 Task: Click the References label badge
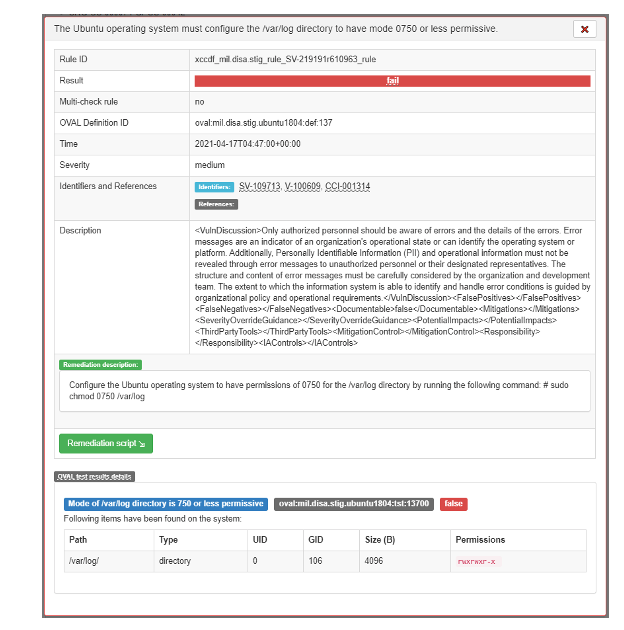[x=216, y=204]
